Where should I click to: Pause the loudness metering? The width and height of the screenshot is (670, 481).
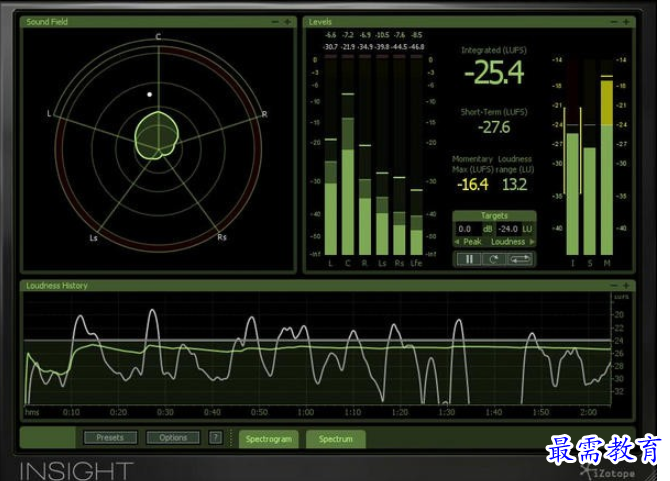click(469, 259)
